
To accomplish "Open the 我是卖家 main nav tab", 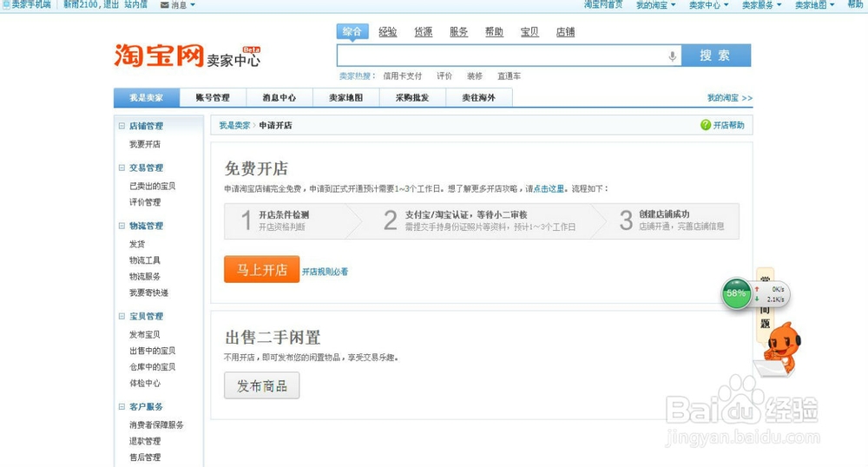I will [147, 97].
